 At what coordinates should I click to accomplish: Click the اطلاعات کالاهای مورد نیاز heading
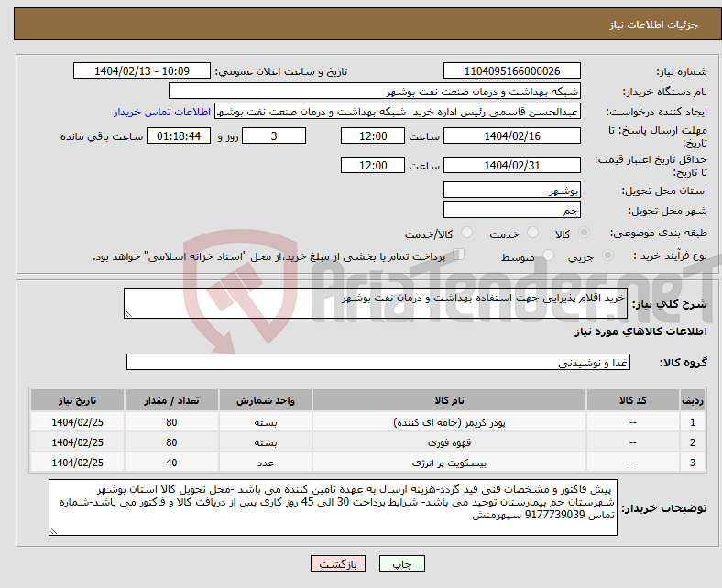pyautogui.click(x=640, y=332)
